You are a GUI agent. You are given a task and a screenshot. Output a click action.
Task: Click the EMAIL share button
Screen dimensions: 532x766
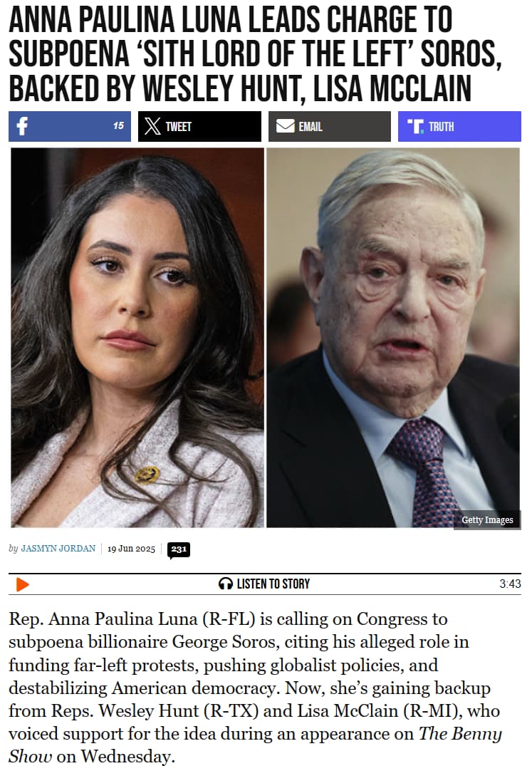point(330,127)
